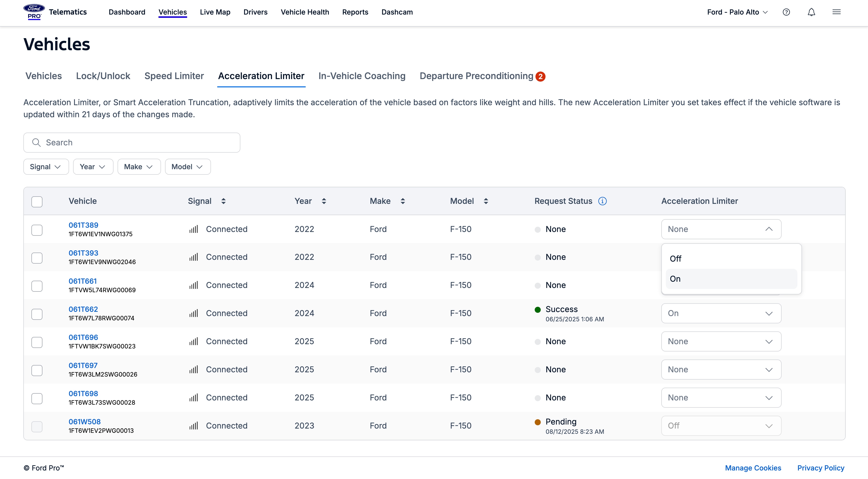Open the notifications bell
Viewport: 868px width, 479px height.
[x=811, y=12]
